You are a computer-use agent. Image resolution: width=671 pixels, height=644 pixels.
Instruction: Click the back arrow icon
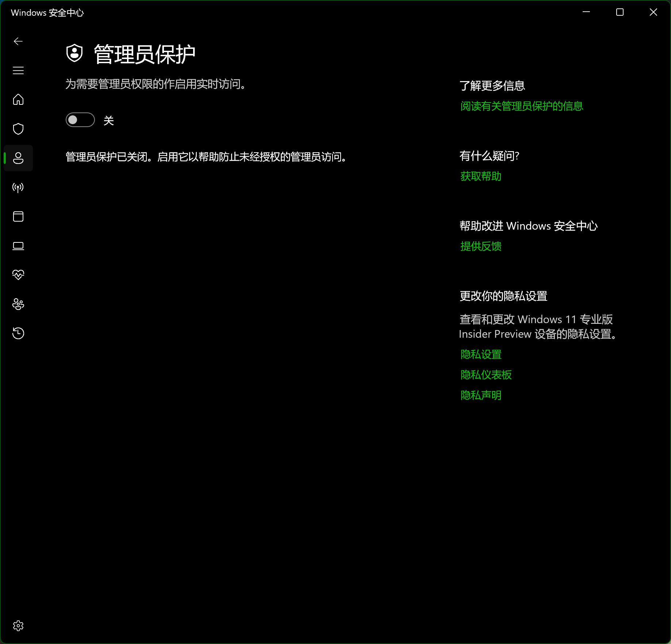pyautogui.click(x=18, y=41)
